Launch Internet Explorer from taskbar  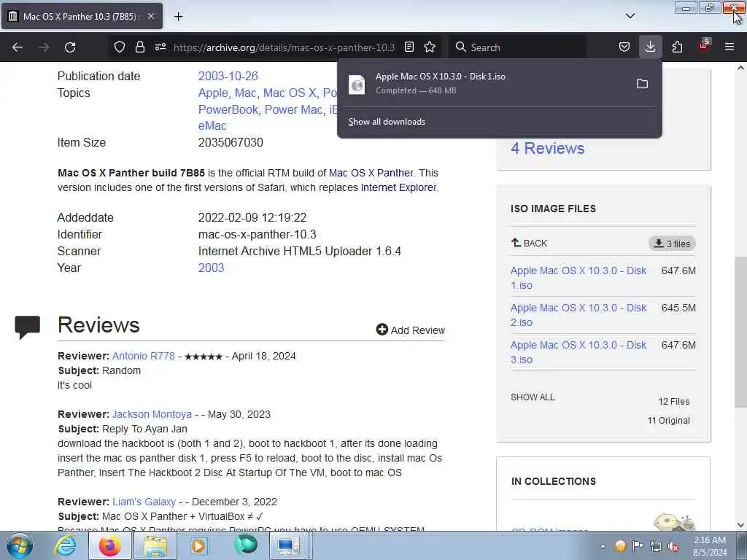click(64, 545)
